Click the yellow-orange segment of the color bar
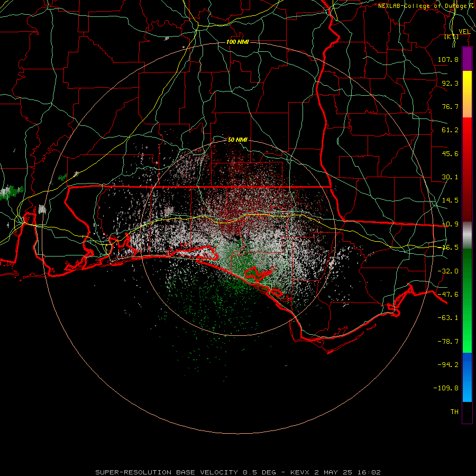The height and width of the screenshot is (476, 476). pyautogui.click(x=467, y=94)
